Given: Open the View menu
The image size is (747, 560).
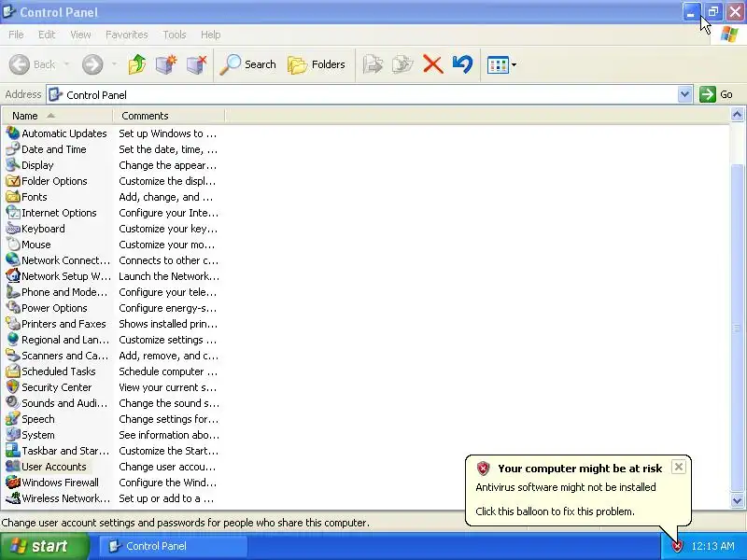Looking at the screenshot, I should click(80, 35).
